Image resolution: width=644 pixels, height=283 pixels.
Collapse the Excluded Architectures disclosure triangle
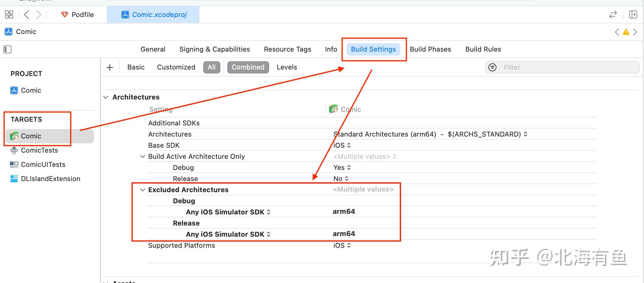click(142, 189)
